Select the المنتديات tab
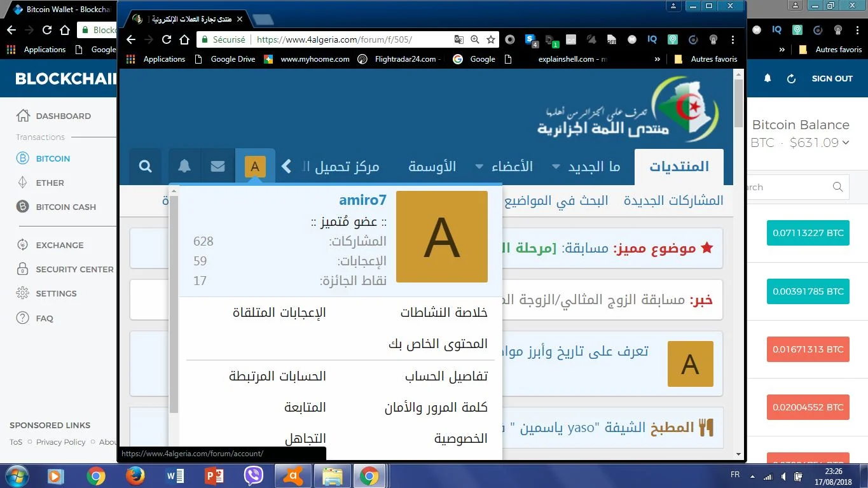 679,167
